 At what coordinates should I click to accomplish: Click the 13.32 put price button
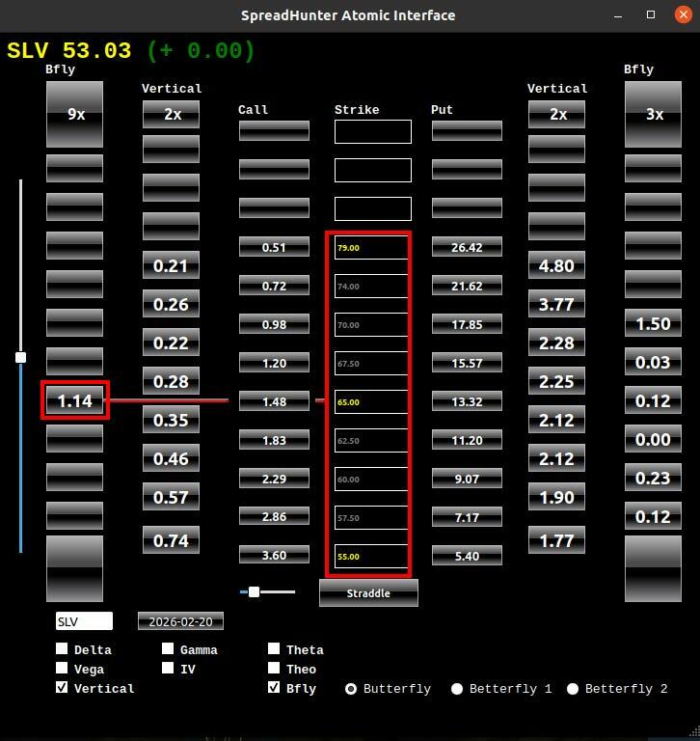point(467,401)
